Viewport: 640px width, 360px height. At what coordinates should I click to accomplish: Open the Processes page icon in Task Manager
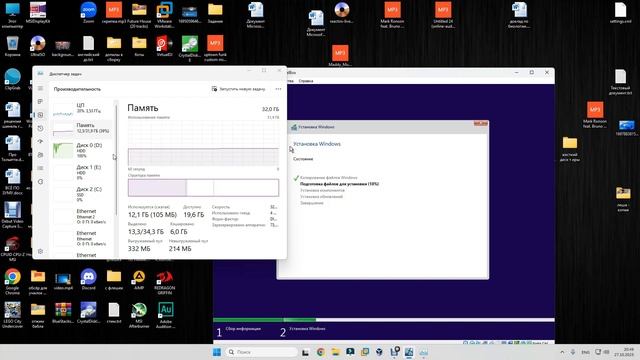(40, 102)
